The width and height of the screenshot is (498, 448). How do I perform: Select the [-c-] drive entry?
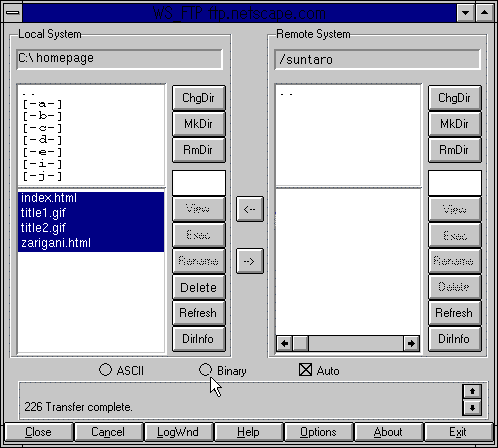click(42, 128)
